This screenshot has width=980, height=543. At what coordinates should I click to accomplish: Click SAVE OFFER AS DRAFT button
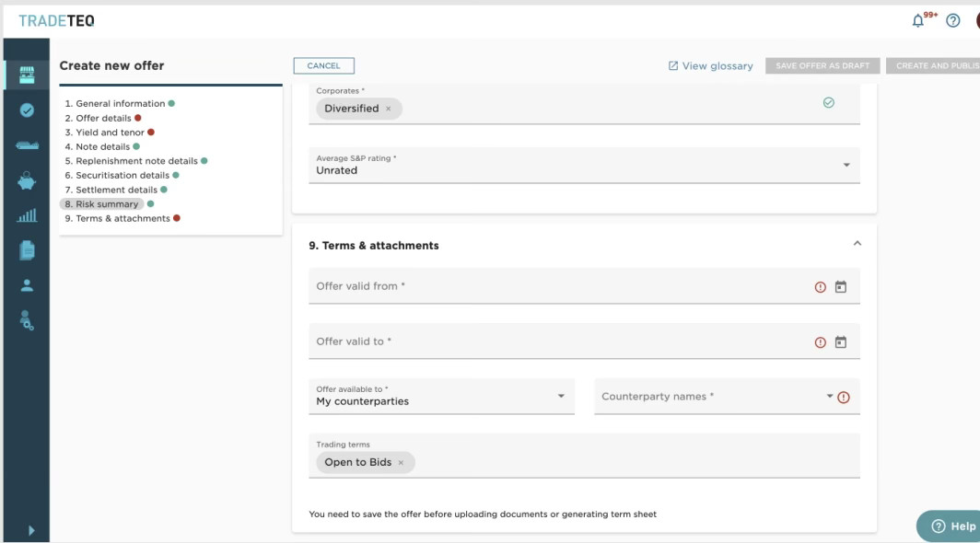point(822,65)
